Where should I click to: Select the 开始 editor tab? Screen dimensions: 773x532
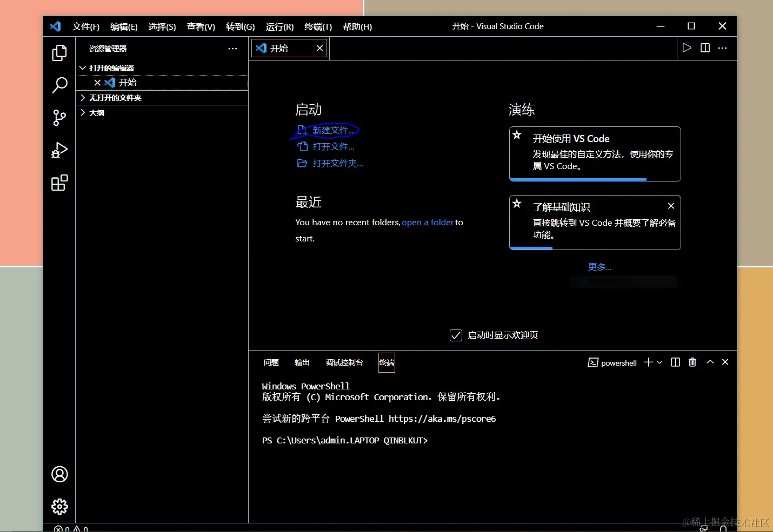tap(289, 48)
